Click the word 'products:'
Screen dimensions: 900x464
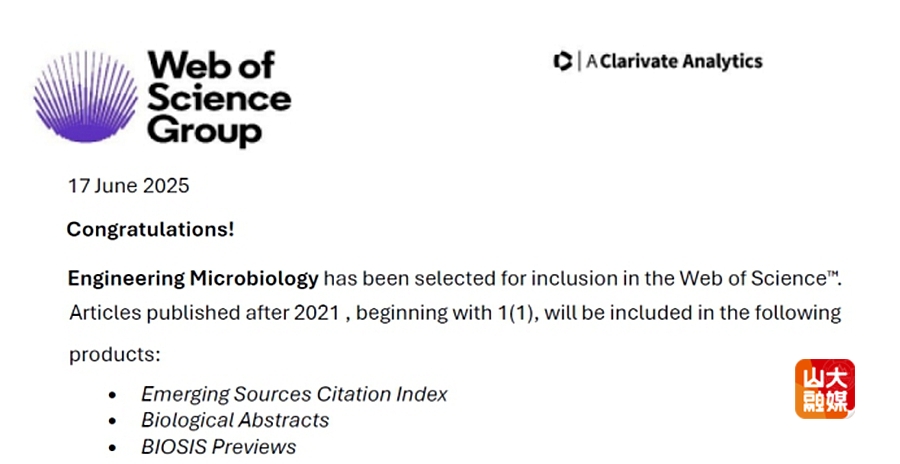tap(115, 355)
